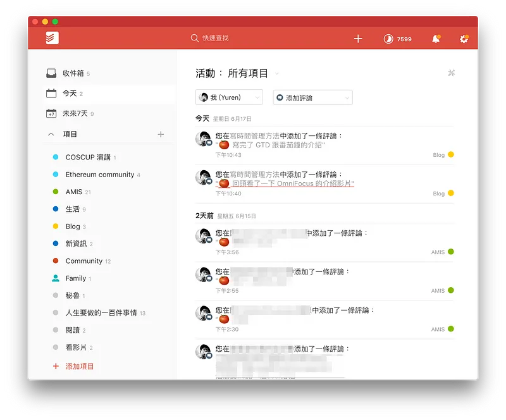Click Blog label on 下午10:40 entry

tap(438, 194)
